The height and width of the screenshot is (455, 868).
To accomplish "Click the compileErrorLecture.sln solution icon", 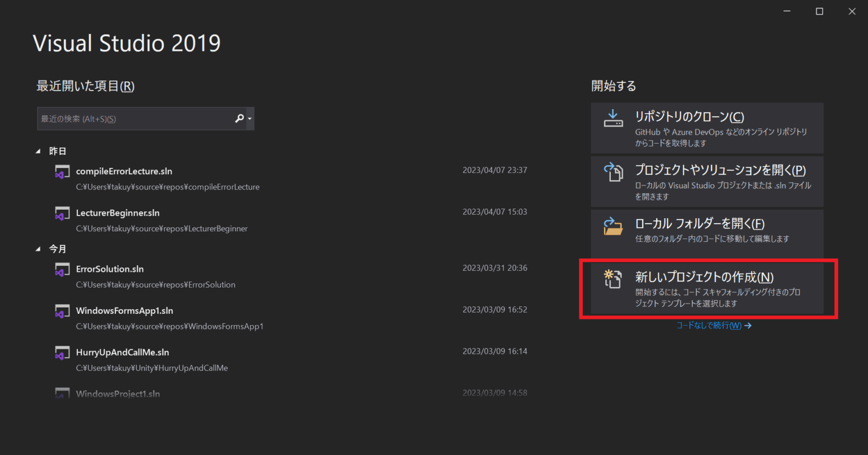I will 62,172.
